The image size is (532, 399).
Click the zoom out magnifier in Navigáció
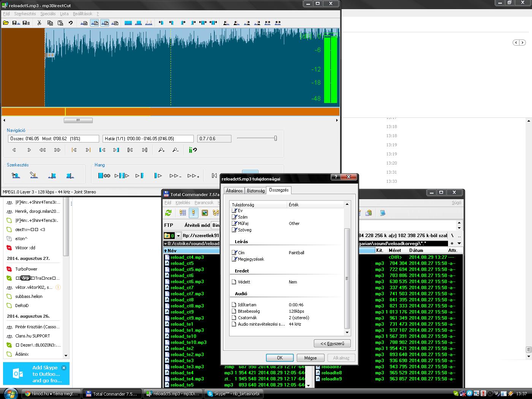click(x=175, y=150)
